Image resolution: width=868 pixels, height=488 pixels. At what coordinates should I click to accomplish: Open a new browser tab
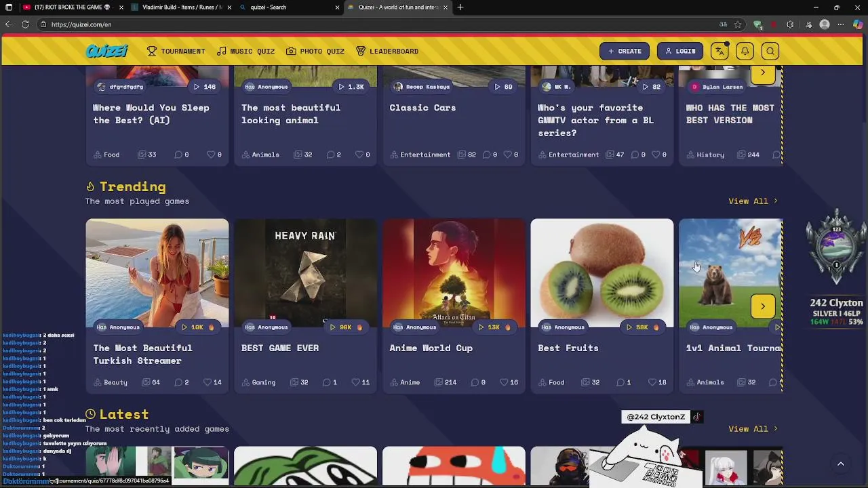click(x=460, y=7)
